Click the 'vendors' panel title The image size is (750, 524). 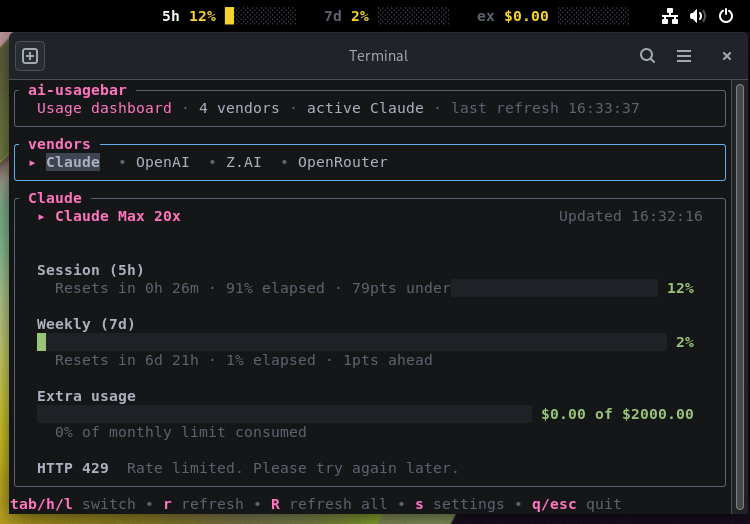pyautogui.click(x=59, y=144)
